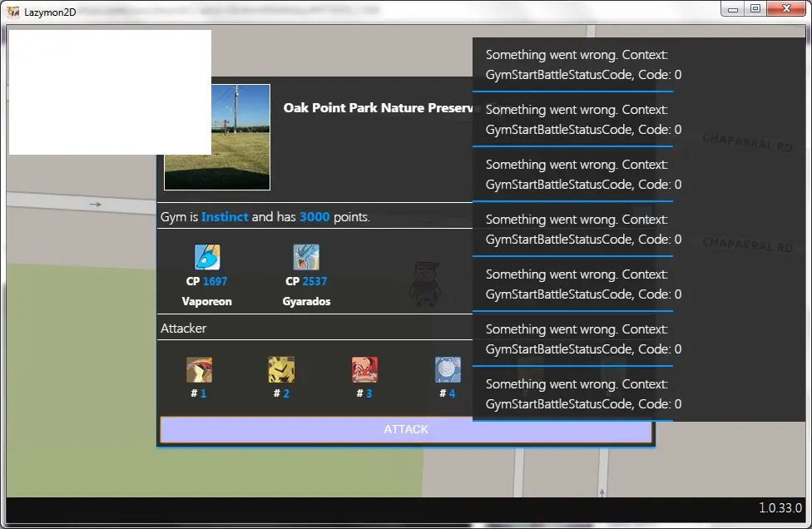812x529 pixels.
Task: Click the 3000 gym points value
Action: click(314, 217)
